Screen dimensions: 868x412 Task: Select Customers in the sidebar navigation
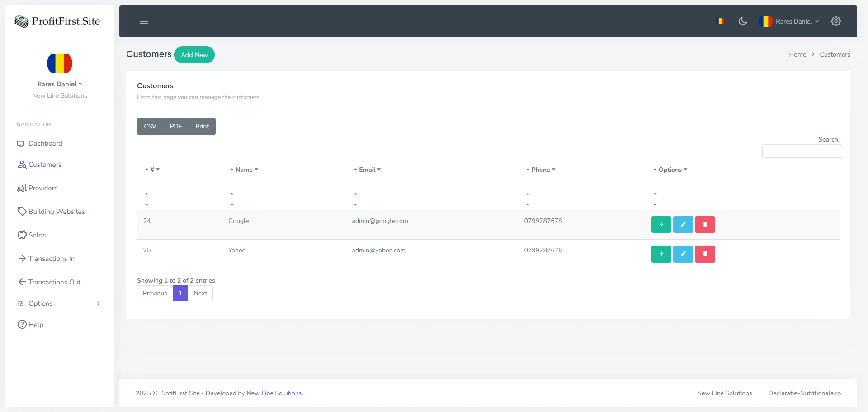(x=44, y=165)
